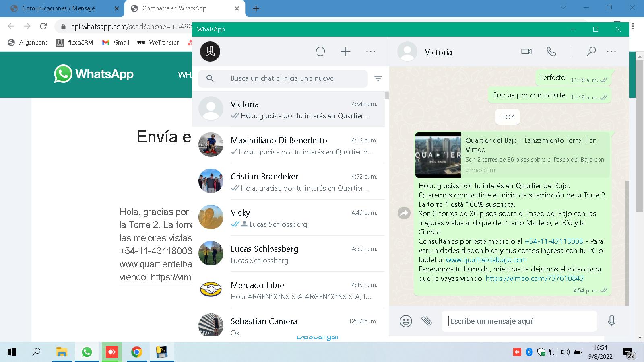Image resolution: width=644 pixels, height=362 pixels.
Task: Search within Victoria conversation
Action: point(591,51)
